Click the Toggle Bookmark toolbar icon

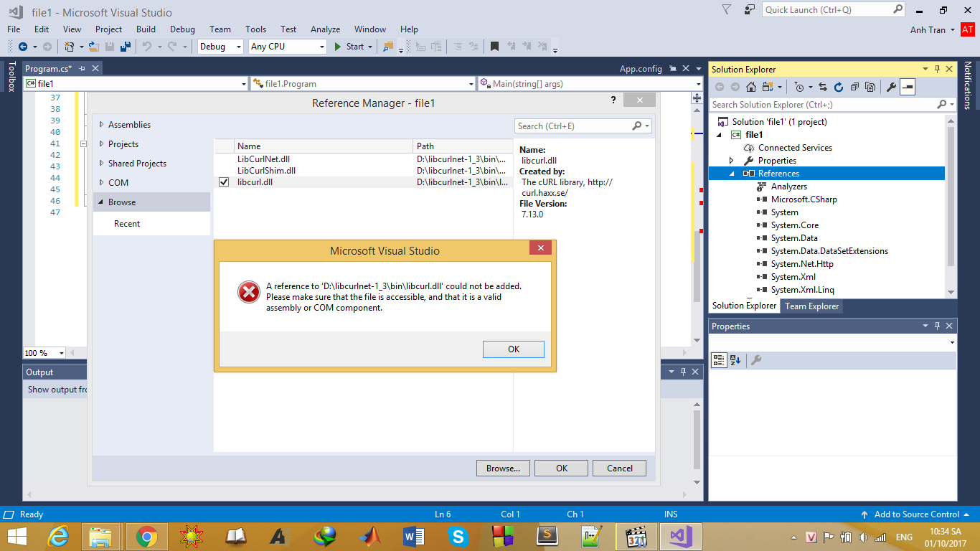point(494,47)
